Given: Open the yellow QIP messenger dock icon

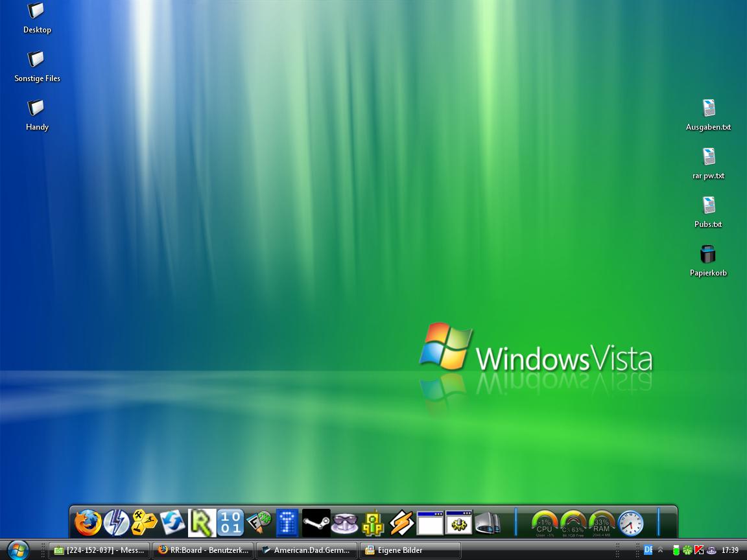Looking at the screenshot, I should [x=373, y=522].
